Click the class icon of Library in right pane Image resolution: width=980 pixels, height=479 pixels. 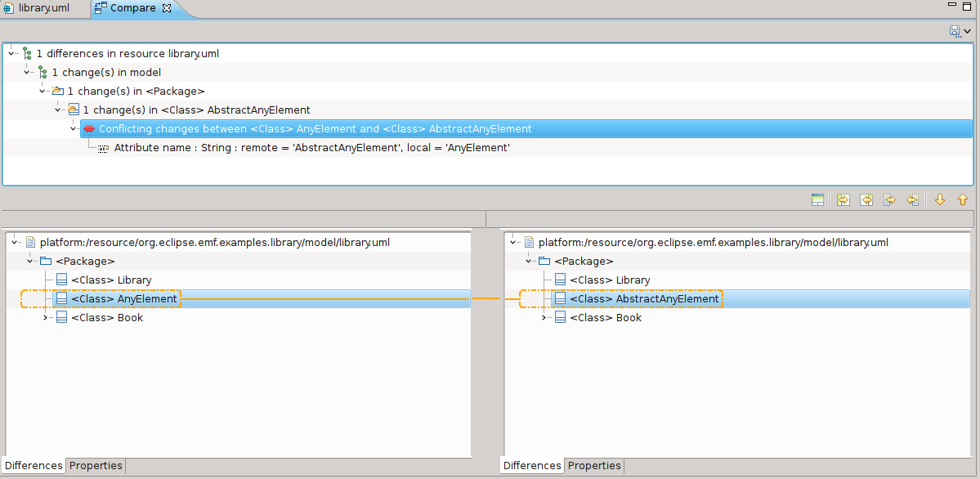pos(560,280)
